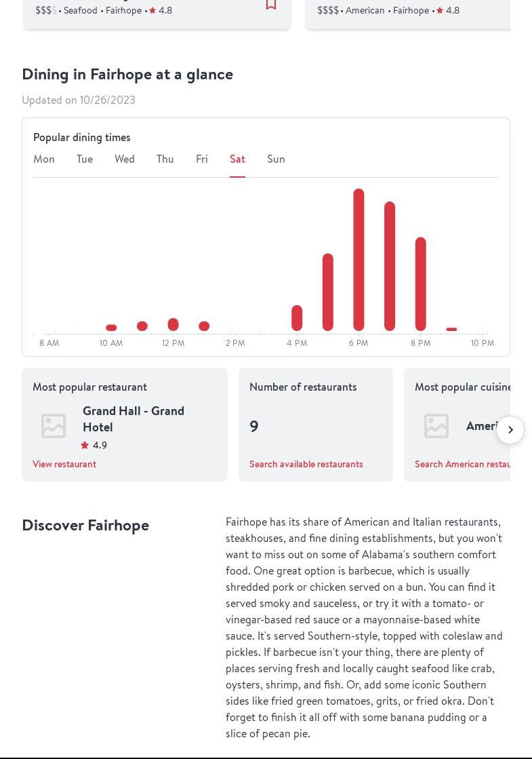Click next arrow on stats carousel
532x759 pixels.
tap(510, 430)
